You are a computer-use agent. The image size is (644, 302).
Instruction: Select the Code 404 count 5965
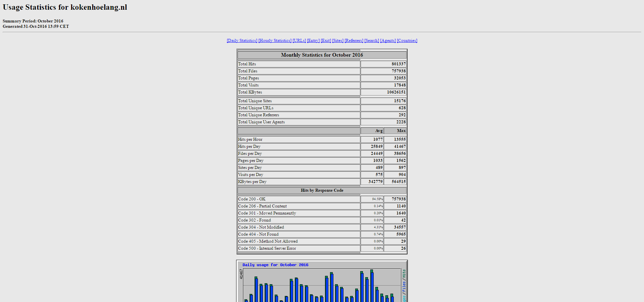401,234
